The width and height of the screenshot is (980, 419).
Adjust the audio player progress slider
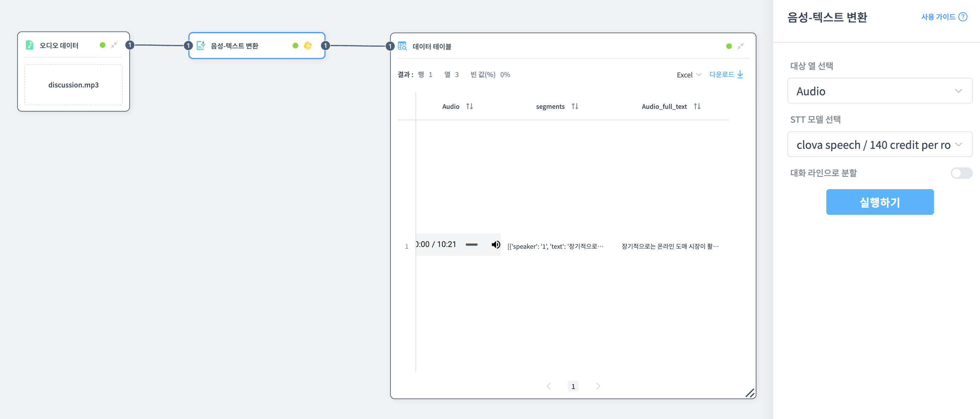pyautogui.click(x=471, y=245)
